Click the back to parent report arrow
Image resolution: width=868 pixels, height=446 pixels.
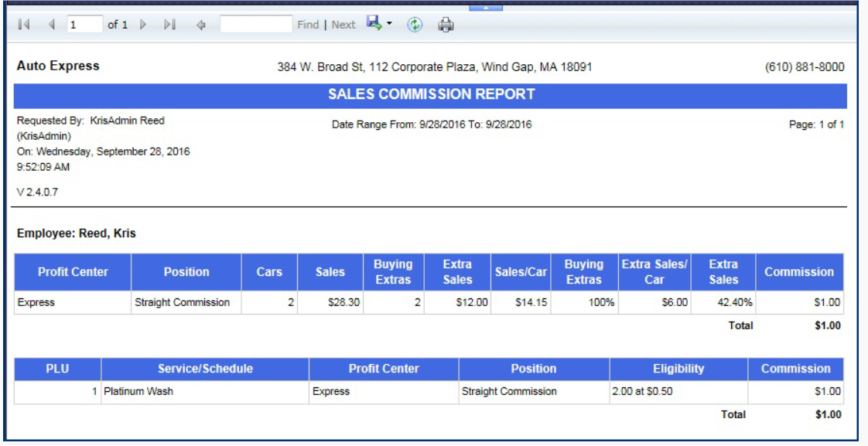point(200,25)
